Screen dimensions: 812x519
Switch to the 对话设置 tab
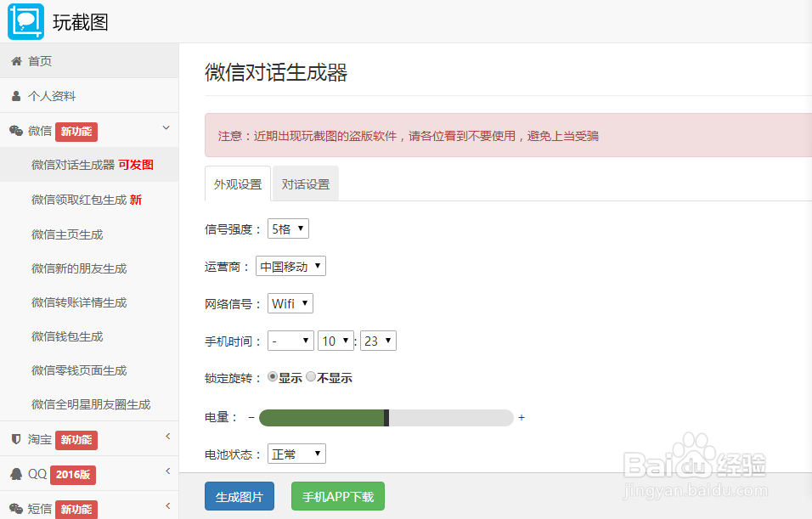click(x=305, y=183)
